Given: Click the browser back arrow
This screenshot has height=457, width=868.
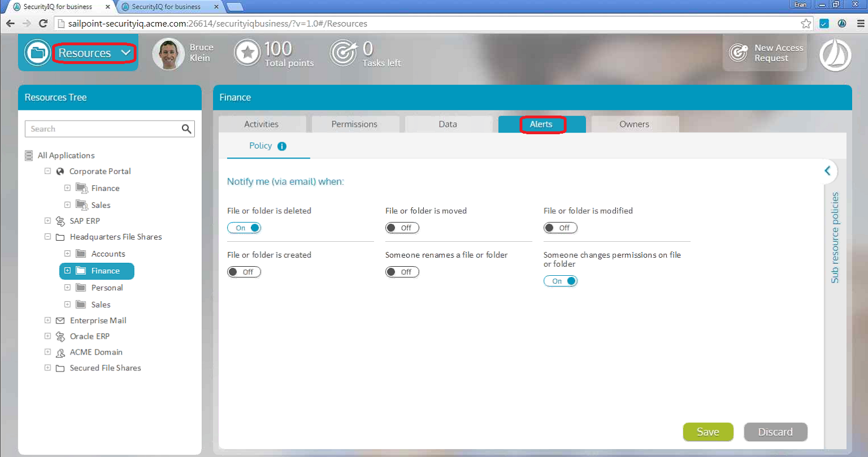Looking at the screenshot, I should coord(10,23).
